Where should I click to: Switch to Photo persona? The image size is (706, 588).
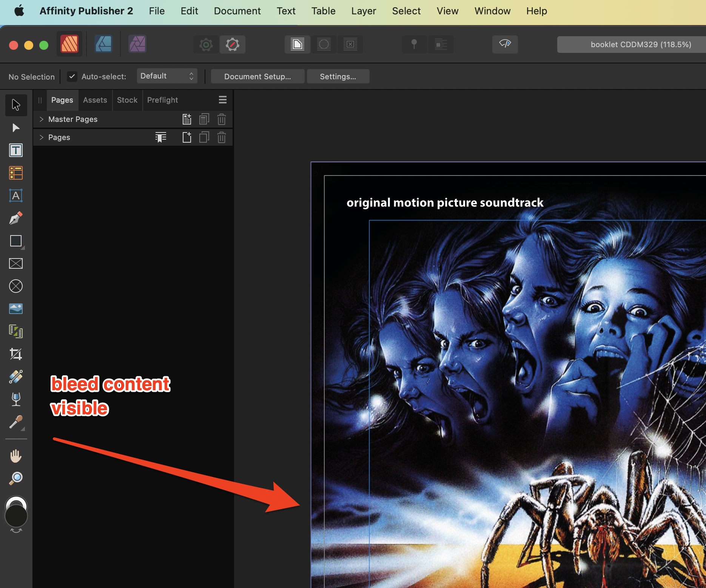coord(137,44)
